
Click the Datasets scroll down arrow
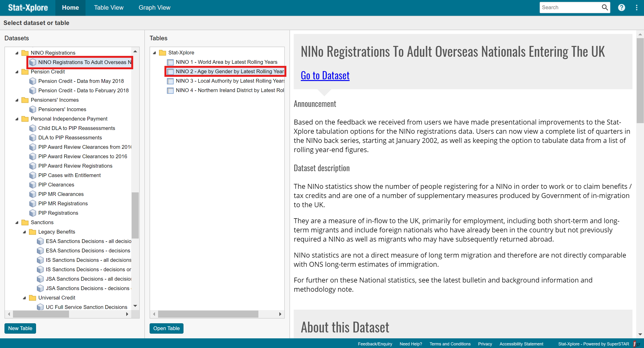pos(135,306)
